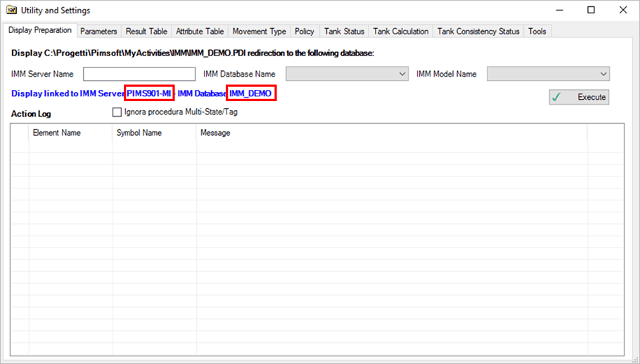640x364 pixels.
Task: Open the Policy tab
Action: (x=305, y=32)
